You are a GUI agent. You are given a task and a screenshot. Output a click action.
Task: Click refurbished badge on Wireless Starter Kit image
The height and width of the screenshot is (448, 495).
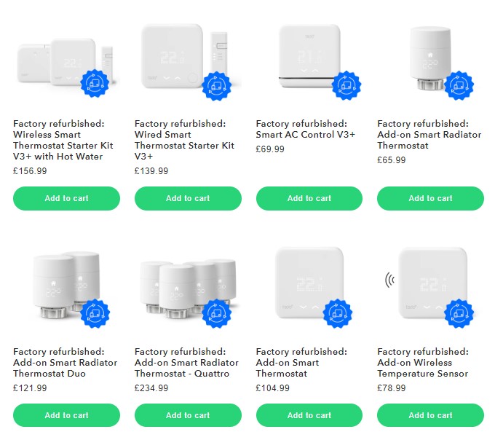point(95,84)
